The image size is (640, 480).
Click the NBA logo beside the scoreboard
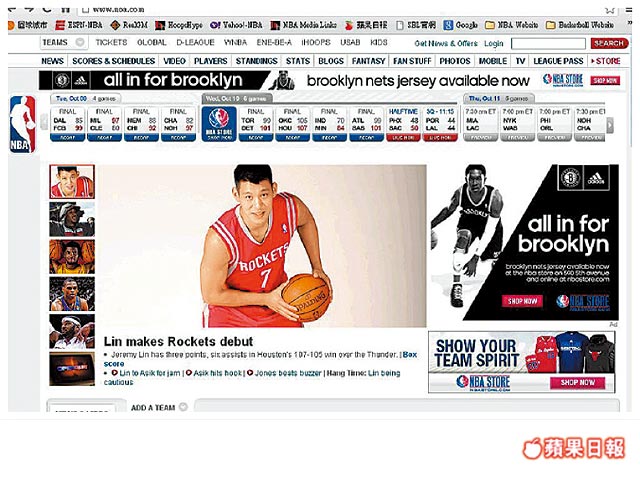click(22, 124)
